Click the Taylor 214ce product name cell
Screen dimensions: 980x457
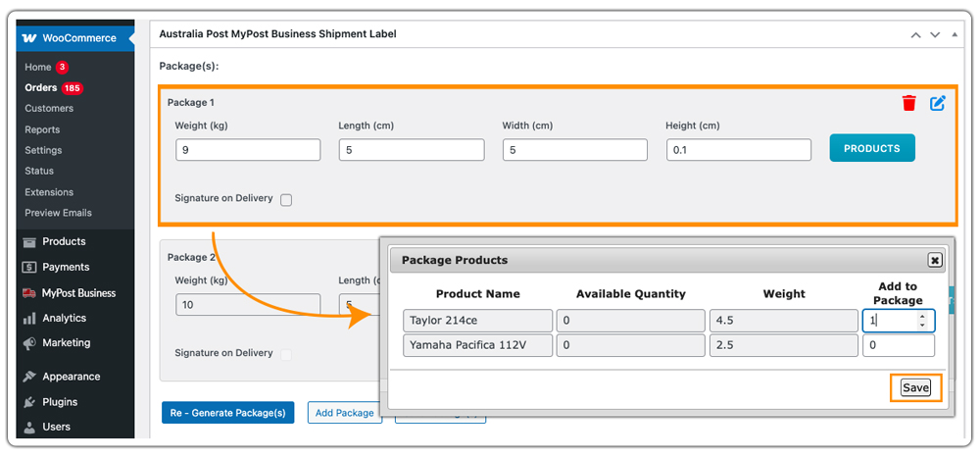478,321
